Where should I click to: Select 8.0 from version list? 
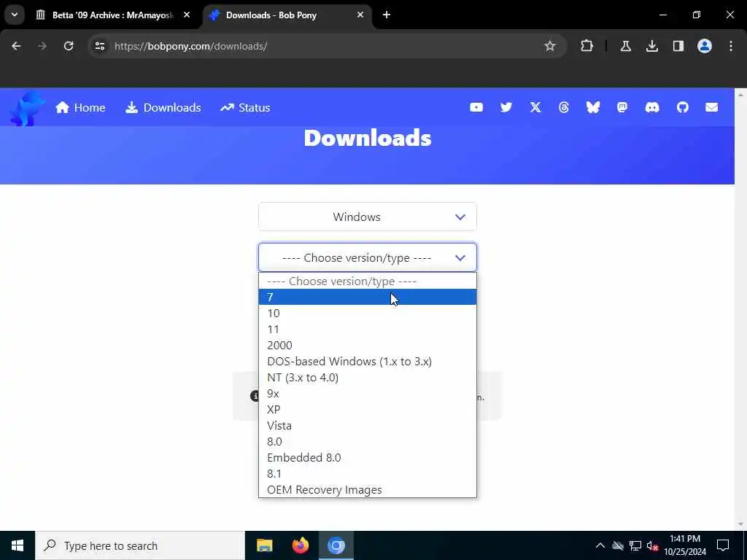pyautogui.click(x=368, y=441)
